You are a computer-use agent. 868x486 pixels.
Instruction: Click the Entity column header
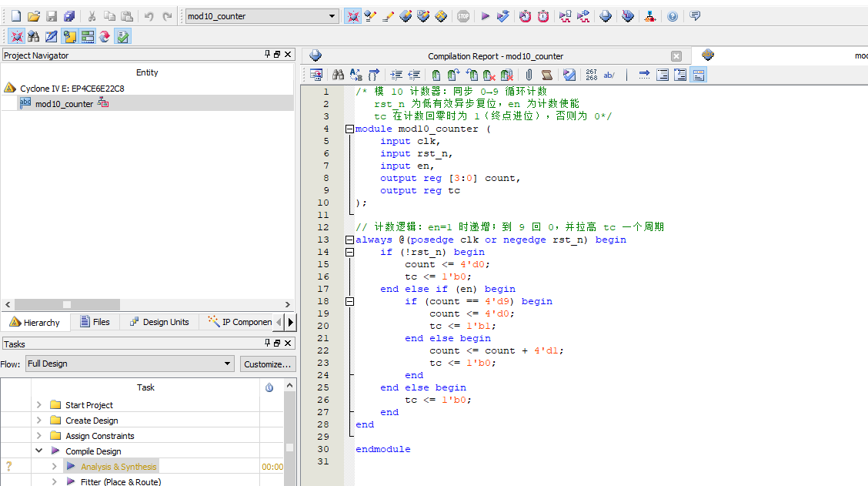147,72
